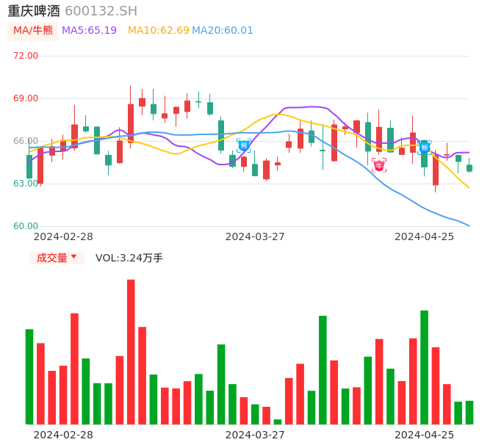Click the MA/牛熊 indicator button
The width and height of the screenshot is (504, 445).
tap(33, 31)
